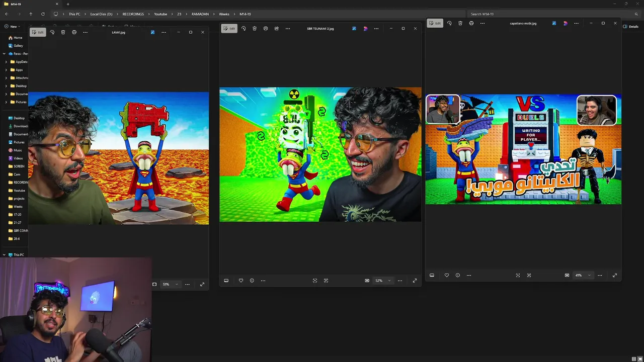This screenshot has height=362, width=644.
Task: Print image from LAVA1.jpg window
Action: (74, 32)
